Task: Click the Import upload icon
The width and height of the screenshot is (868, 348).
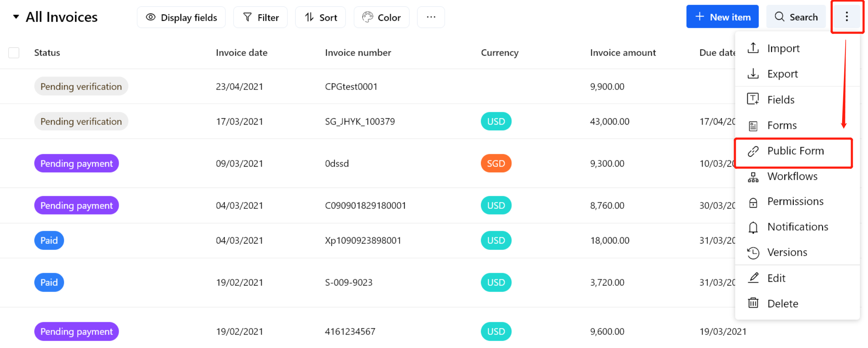Action: (x=753, y=48)
